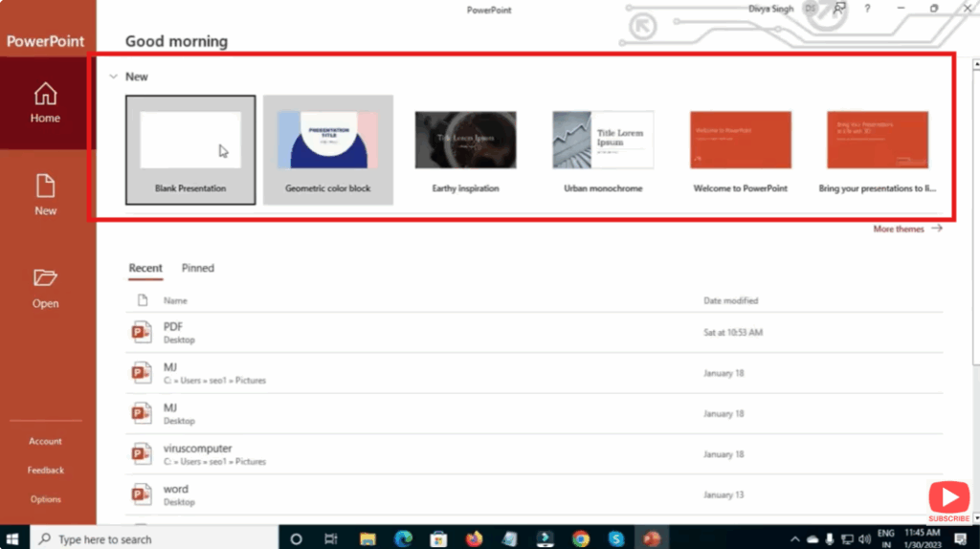The image size is (980, 549).
Task: Open PowerPoint Options
Action: pyautogui.click(x=45, y=499)
